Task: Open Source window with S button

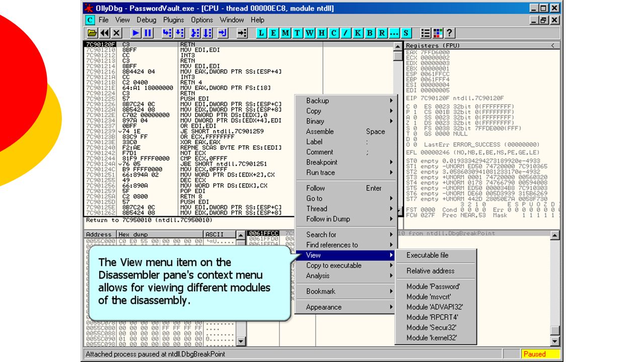Action: click(x=407, y=33)
